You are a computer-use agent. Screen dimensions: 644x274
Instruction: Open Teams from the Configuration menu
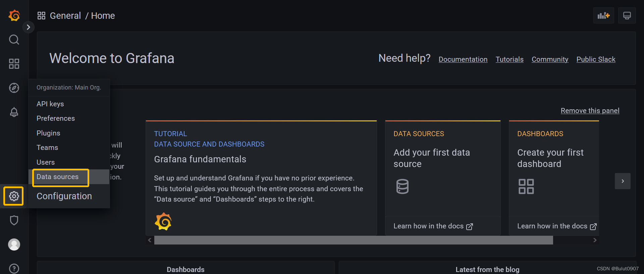pos(69,148)
